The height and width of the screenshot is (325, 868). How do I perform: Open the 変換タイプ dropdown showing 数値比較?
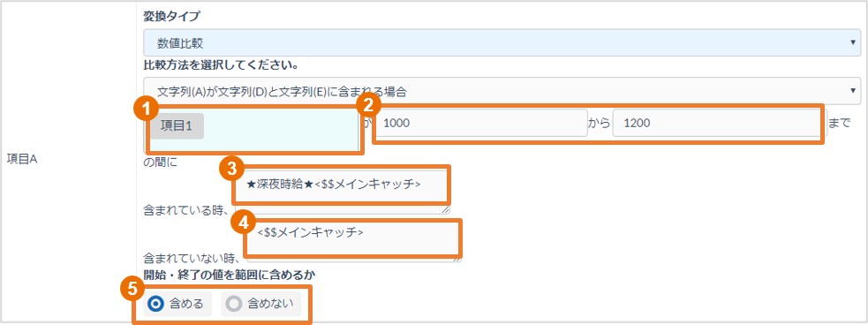[x=502, y=42]
